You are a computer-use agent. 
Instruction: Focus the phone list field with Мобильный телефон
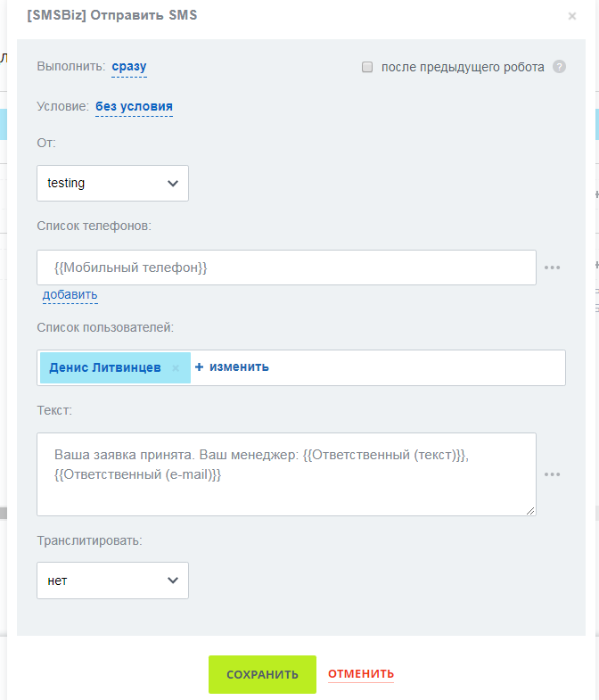(286, 268)
